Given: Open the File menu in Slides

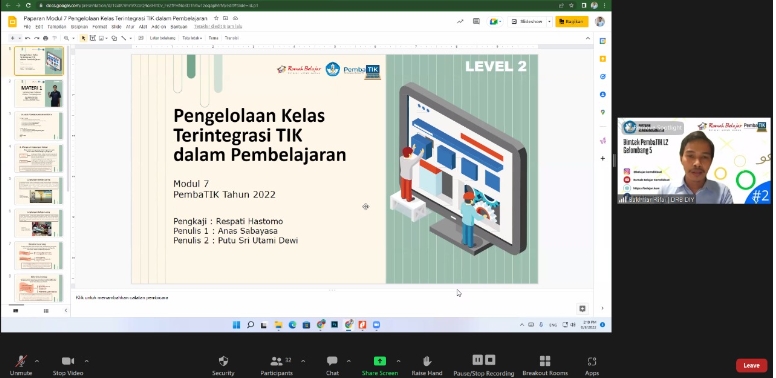Looking at the screenshot, I should pos(27,26).
